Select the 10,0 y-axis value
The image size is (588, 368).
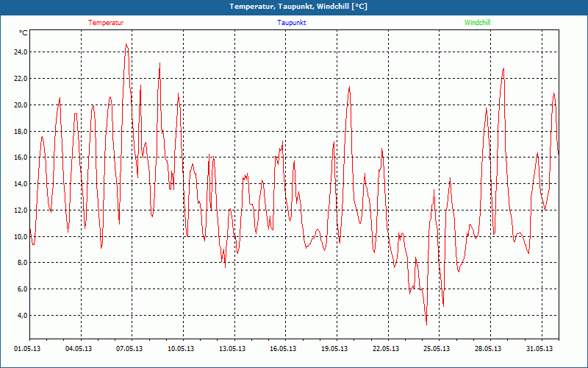coord(21,236)
